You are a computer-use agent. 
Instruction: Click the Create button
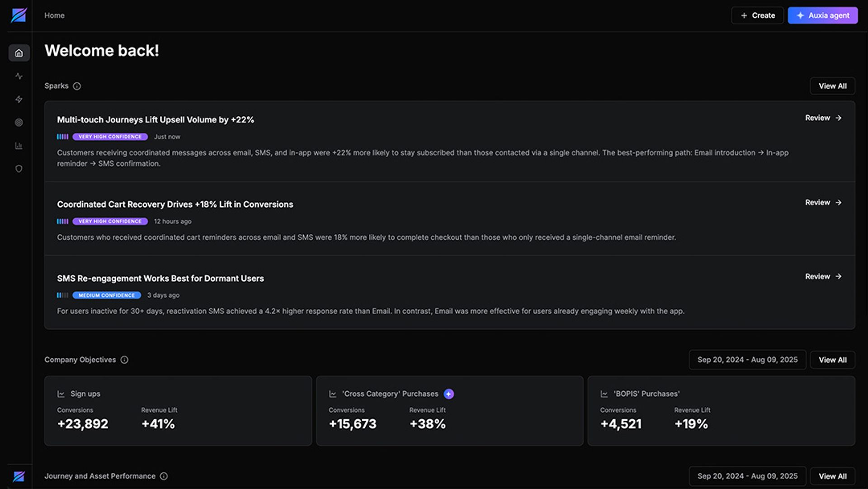coord(757,15)
